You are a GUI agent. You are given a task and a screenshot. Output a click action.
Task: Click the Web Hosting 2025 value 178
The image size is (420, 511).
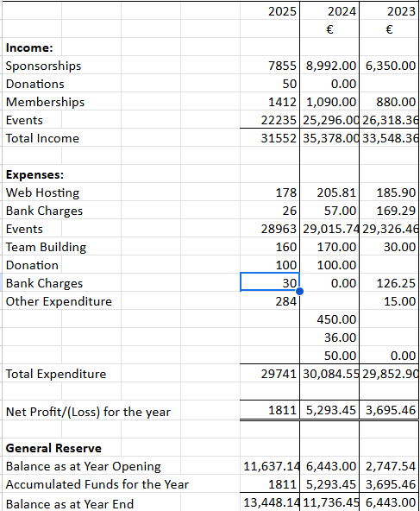pos(270,192)
